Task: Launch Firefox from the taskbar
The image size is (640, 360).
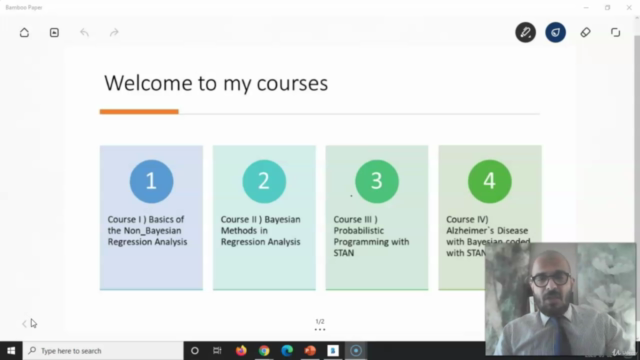Action: coord(241,351)
